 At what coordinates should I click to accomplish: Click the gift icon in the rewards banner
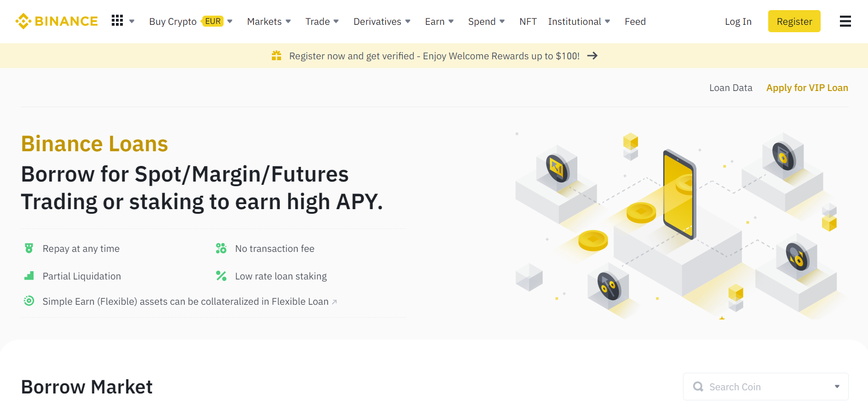coord(276,55)
